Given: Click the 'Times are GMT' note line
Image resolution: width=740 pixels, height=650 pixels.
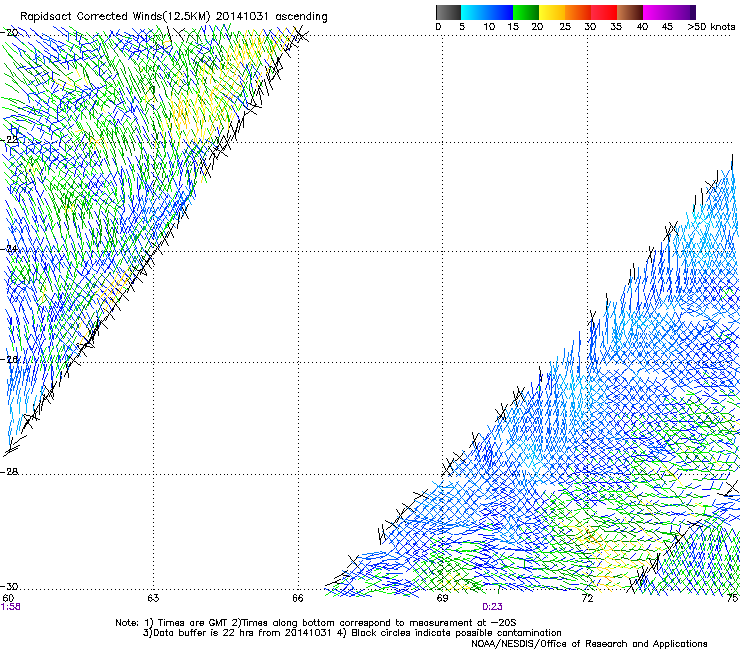Looking at the screenshot, I should [x=316, y=623].
